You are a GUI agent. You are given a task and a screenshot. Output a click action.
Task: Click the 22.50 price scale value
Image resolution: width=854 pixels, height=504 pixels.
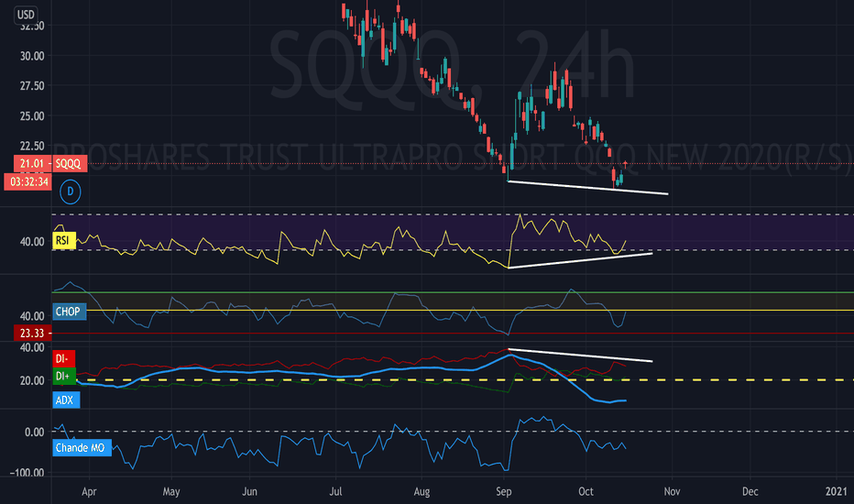tap(32, 146)
